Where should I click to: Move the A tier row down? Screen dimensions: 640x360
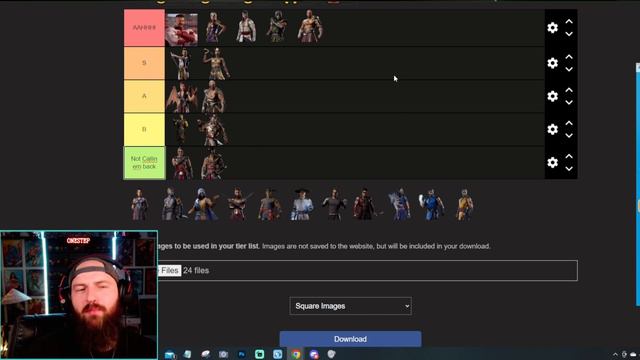[569, 102]
